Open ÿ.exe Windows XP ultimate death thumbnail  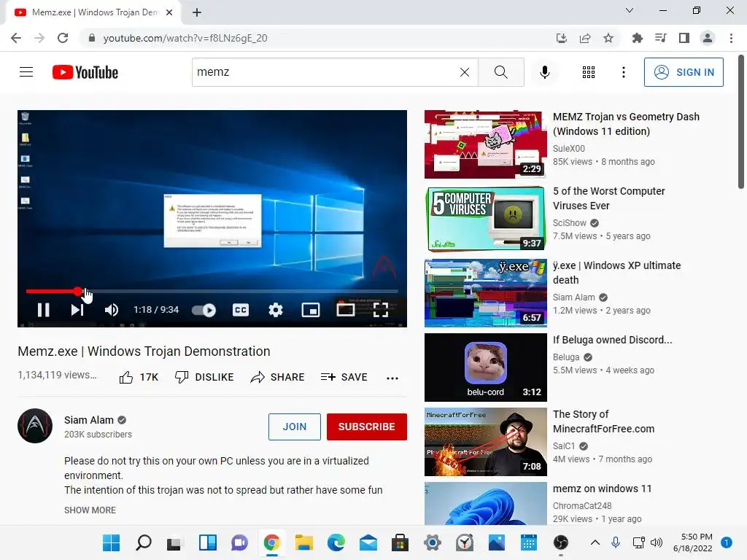[x=485, y=293]
